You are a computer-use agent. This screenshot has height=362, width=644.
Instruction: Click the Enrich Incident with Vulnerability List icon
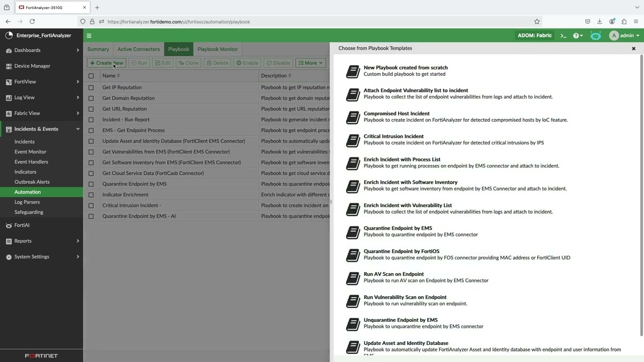point(353,209)
